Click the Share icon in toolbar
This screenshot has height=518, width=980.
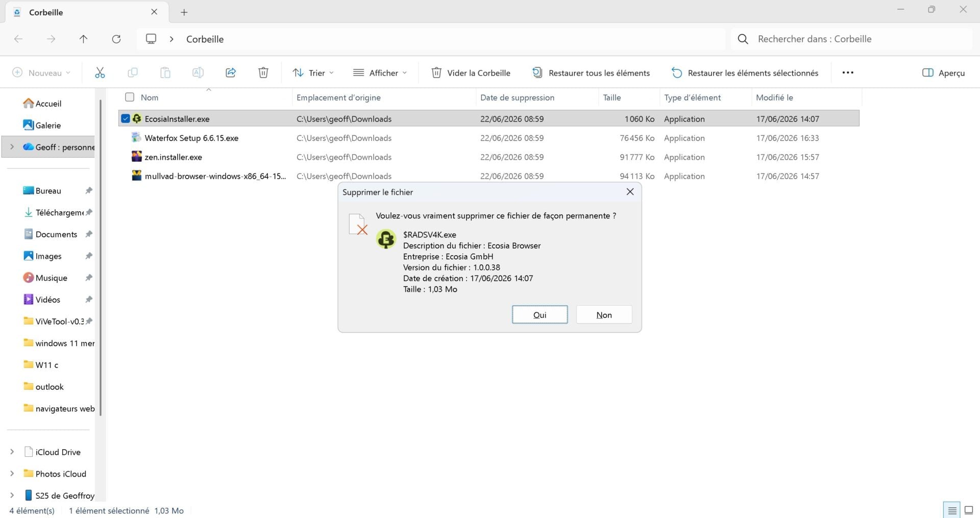[231, 73]
